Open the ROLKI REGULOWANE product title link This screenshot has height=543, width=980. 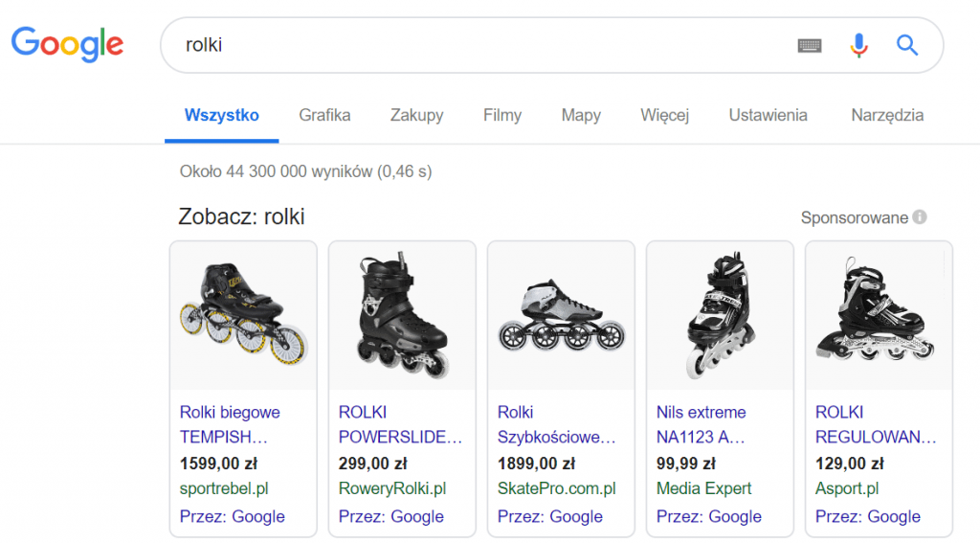coord(875,424)
